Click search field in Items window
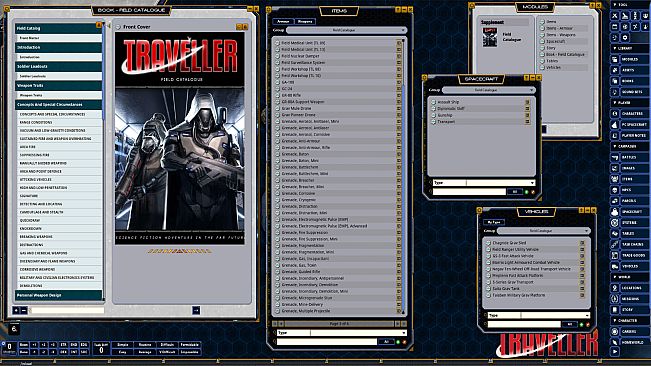 tap(327, 342)
